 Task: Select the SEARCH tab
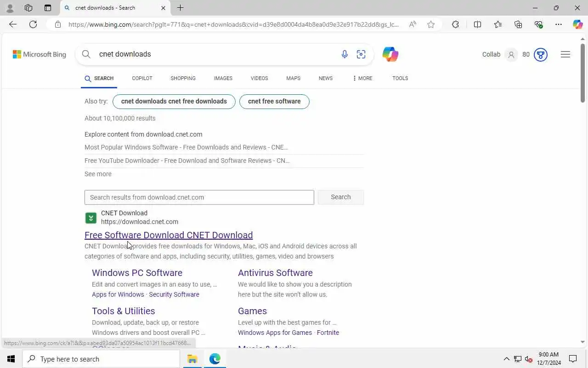coord(99,78)
